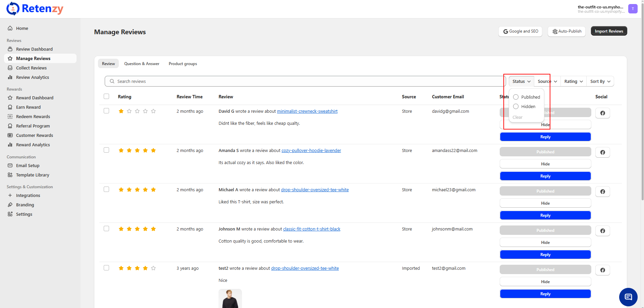The height and width of the screenshot is (308, 644).
Task: Click the Facebook share icon for David G's review
Action: (602, 113)
